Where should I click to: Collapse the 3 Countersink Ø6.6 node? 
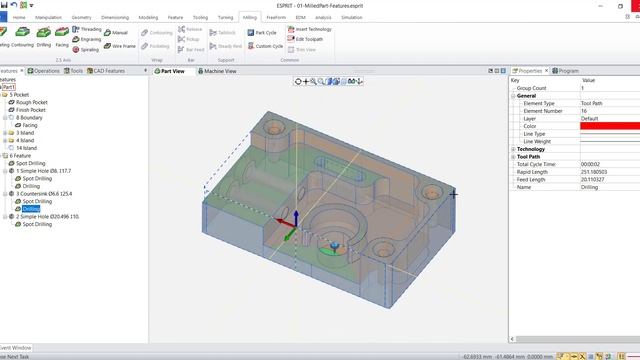click(x=5, y=194)
